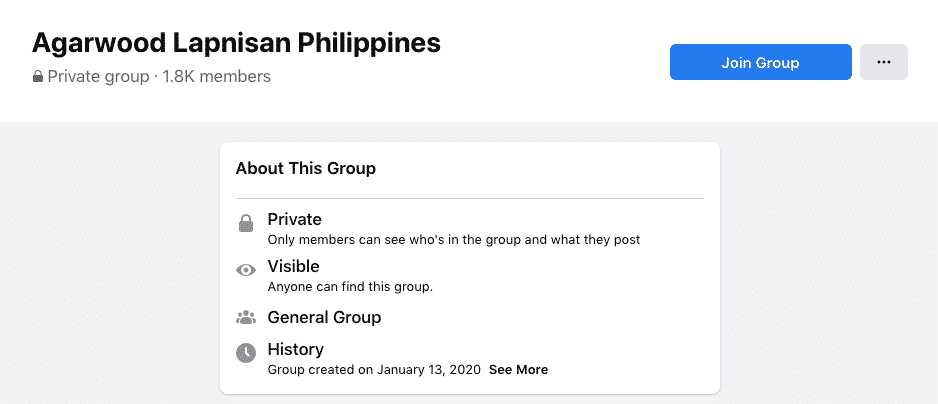Select the Visible heading
This screenshot has width=938, height=404.
[x=293, y=266]
